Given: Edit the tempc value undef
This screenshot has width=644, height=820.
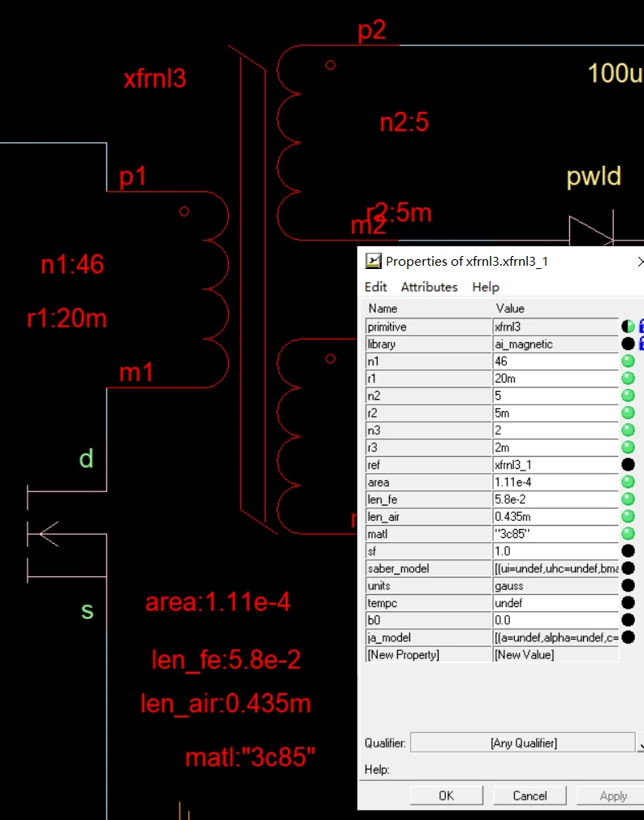Looking at the screenshot, I should click(555, 603).
